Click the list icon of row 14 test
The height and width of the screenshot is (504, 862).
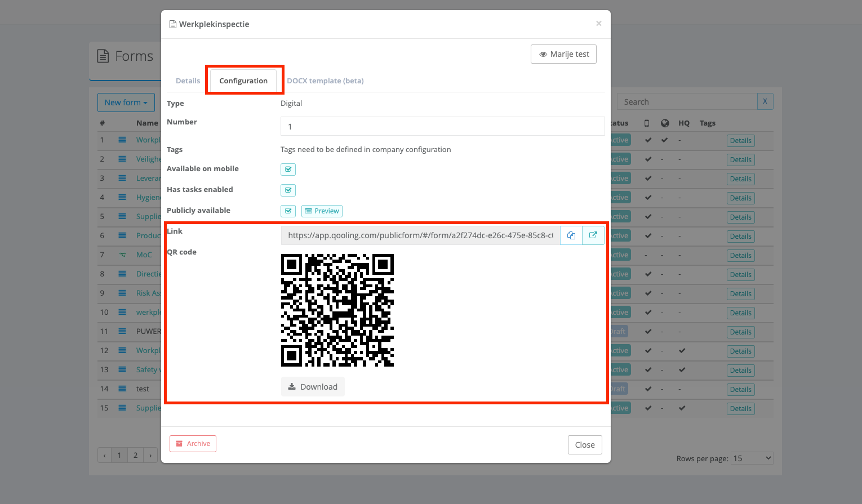[122, 389]
